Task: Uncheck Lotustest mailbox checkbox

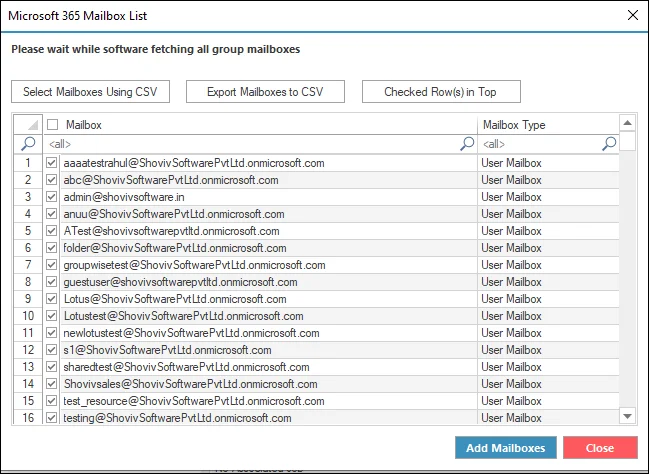Action: 51,315
